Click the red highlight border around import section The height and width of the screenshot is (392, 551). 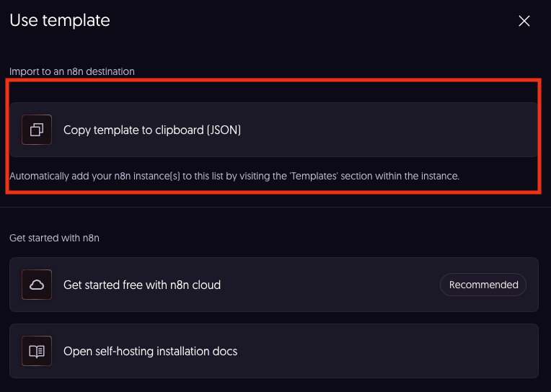[x=273, y=80]
